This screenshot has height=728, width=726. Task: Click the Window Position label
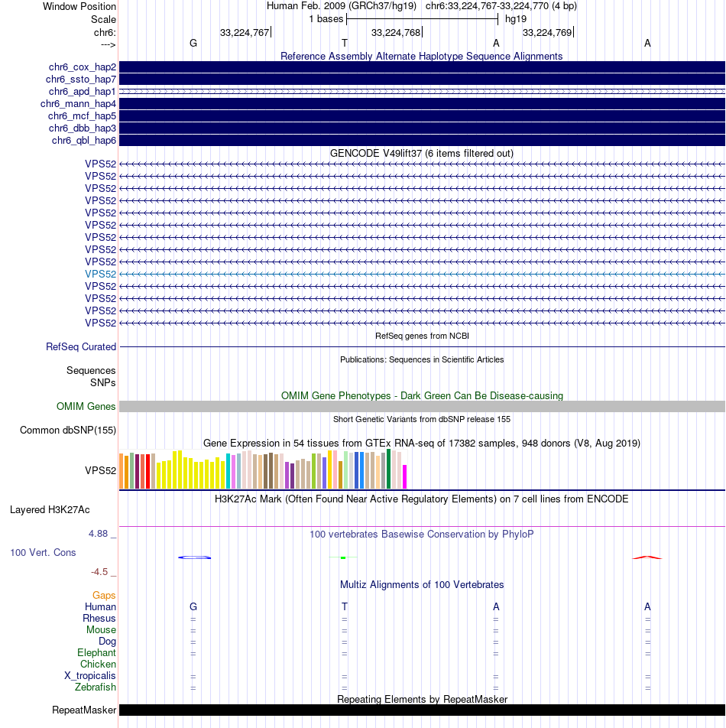pyautogui.click(x=79, y=6)
